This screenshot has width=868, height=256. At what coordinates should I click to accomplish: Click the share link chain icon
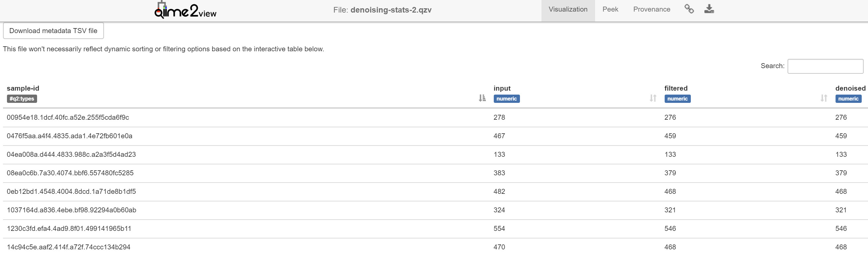pyautogui.click(x=689, y=9)
